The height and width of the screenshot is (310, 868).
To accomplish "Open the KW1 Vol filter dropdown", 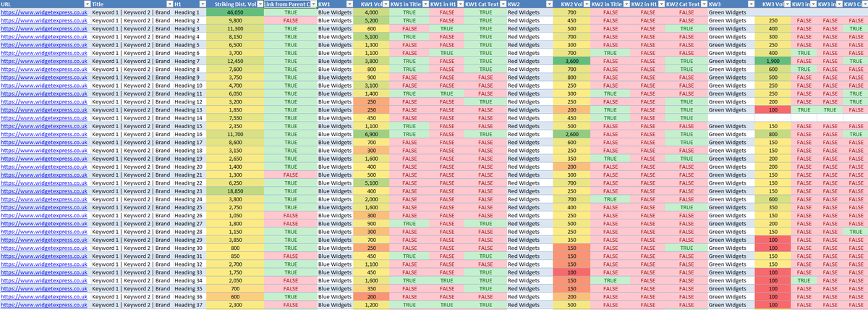I will (x=386, y=4).
